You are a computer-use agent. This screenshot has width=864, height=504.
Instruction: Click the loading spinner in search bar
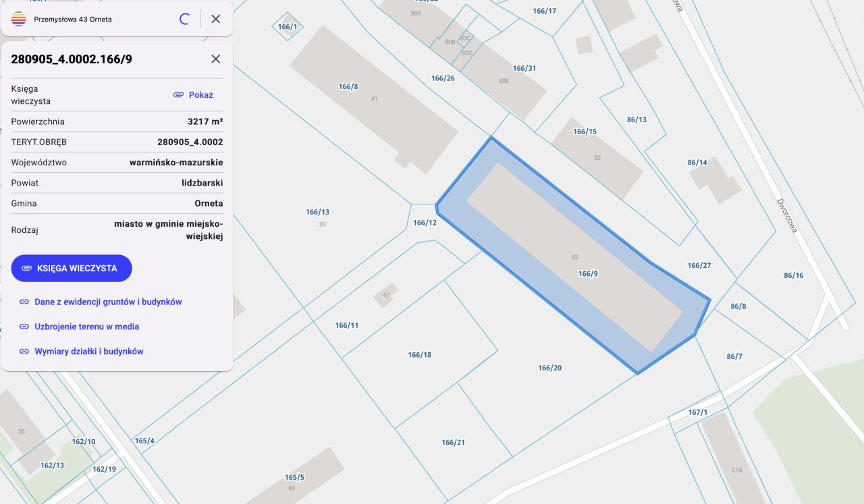[x=184, y=19]
